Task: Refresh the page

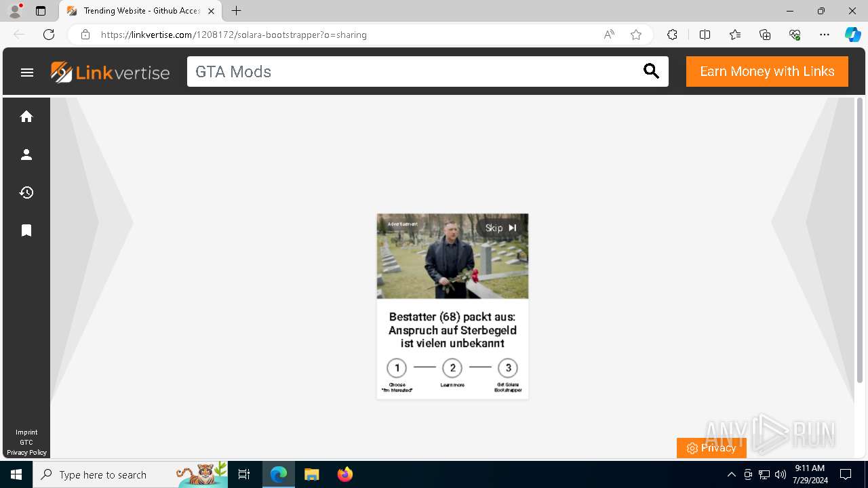Action: pyautogui.click(x=49, y=35)
